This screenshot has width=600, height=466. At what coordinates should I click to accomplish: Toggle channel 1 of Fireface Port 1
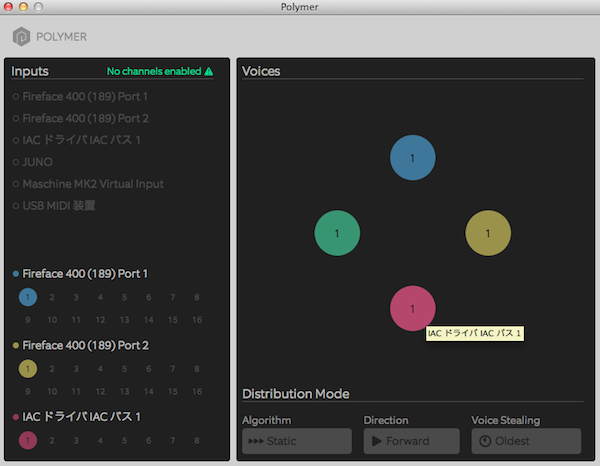28,297
